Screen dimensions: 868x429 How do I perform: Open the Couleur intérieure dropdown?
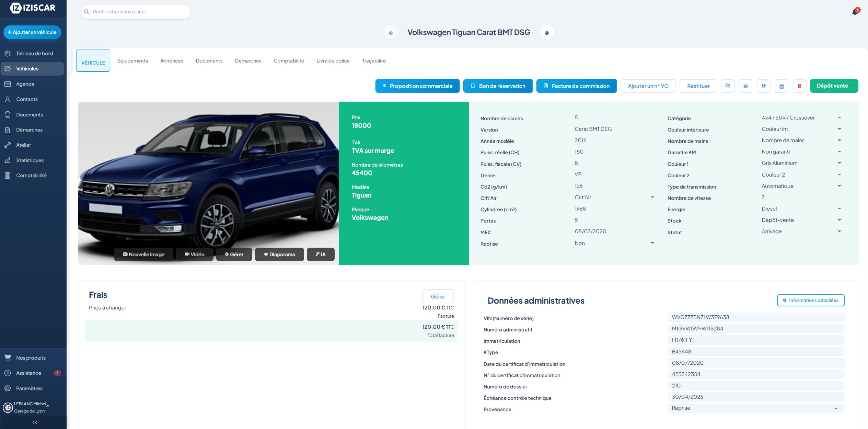[x=802, y=129]
